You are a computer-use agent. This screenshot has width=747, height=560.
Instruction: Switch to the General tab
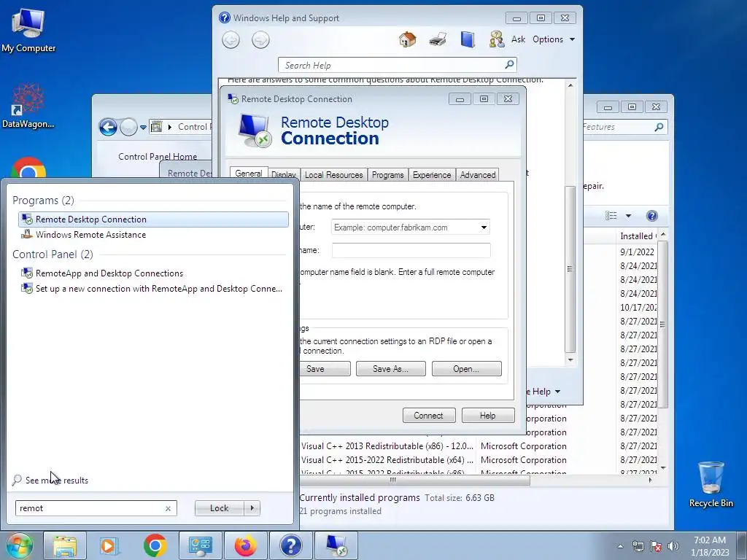point(249,174)
